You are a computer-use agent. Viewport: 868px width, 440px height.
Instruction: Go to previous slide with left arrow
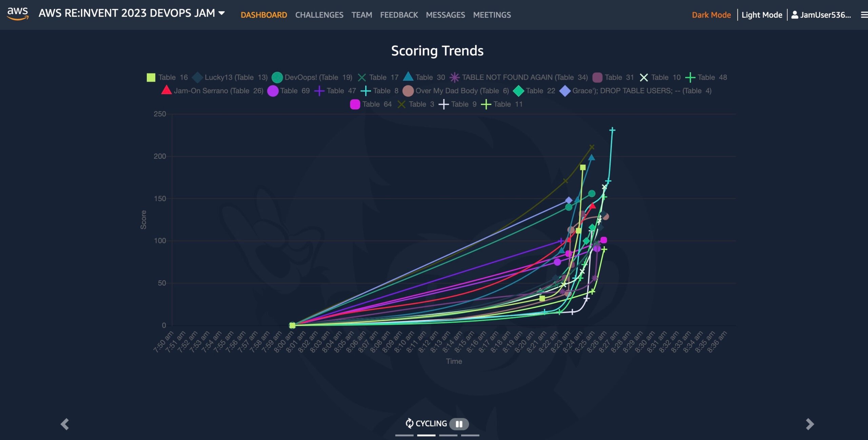(65, 424)
